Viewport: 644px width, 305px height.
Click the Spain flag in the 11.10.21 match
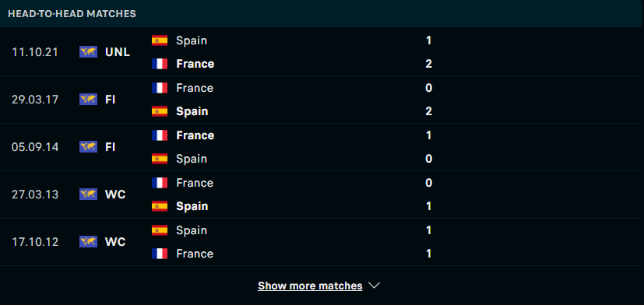point(160,40)
